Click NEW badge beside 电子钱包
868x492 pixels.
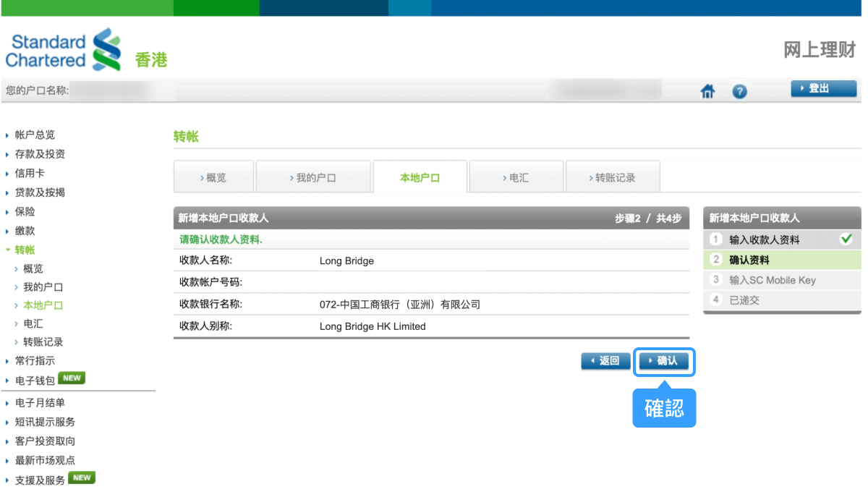tap(72, 378)
